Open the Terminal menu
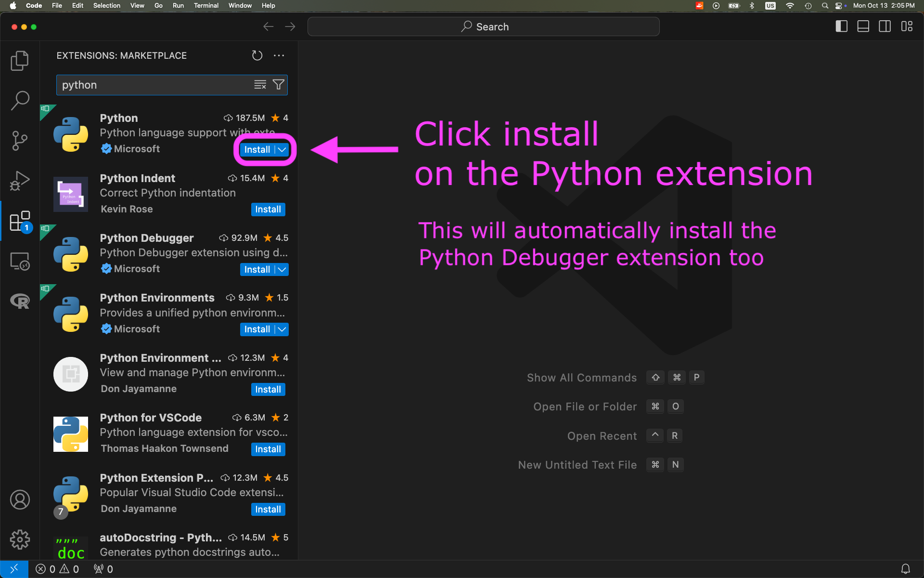Viewport: 924px width, 578px height. [206, 6]
